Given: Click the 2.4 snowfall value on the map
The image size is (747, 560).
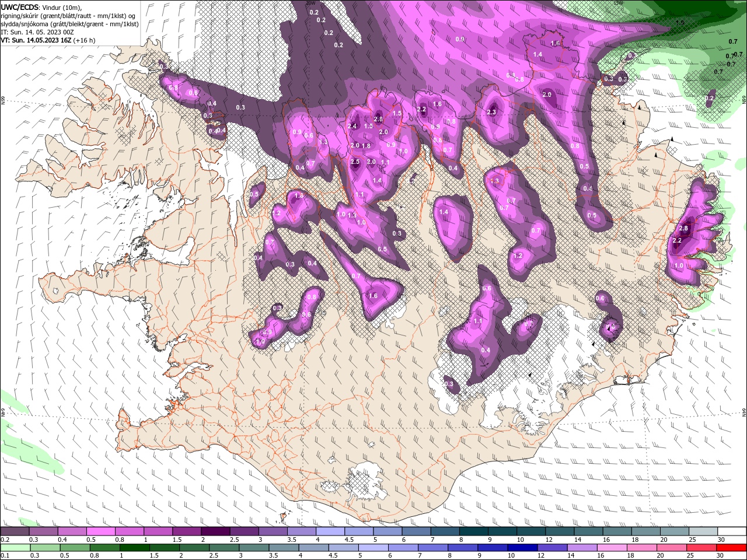Looking at the screenshot, I should [x=352, y=126].
